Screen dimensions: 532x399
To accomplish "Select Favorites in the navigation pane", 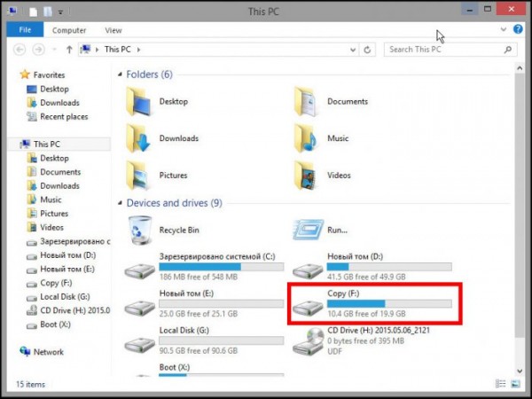I will [x=49, y=74].
